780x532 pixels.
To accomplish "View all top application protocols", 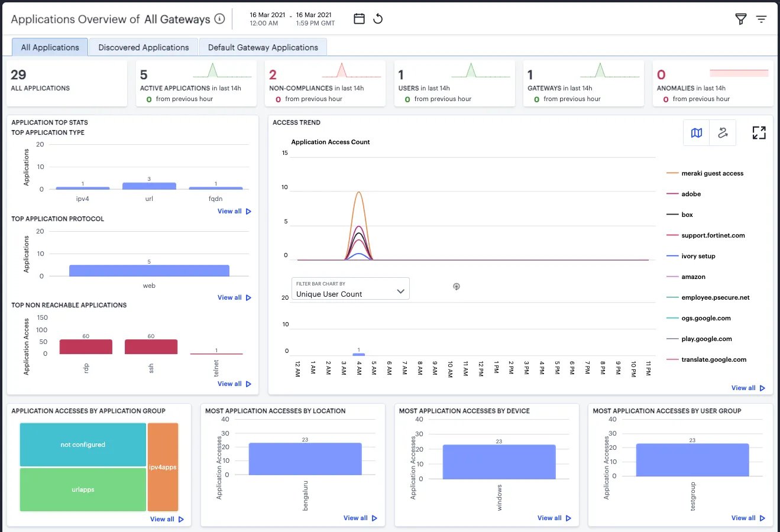I will (x=234, y=298).
